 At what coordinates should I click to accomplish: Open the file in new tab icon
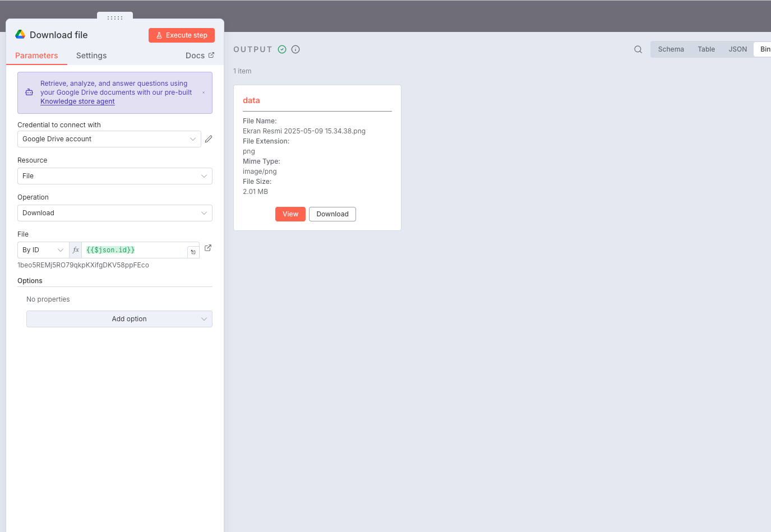[208, 248]
